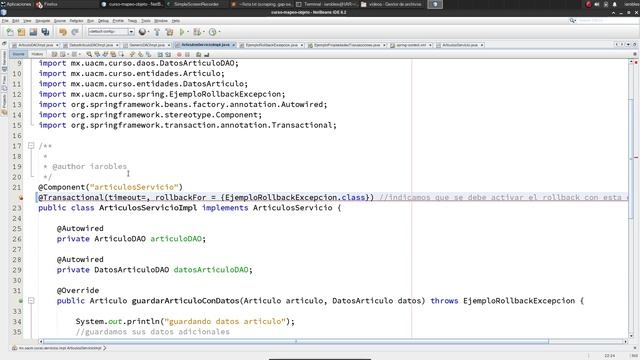Switch to videos file manager taskbar window
Viewport: 640px width, 360px height.
(391, 4)
